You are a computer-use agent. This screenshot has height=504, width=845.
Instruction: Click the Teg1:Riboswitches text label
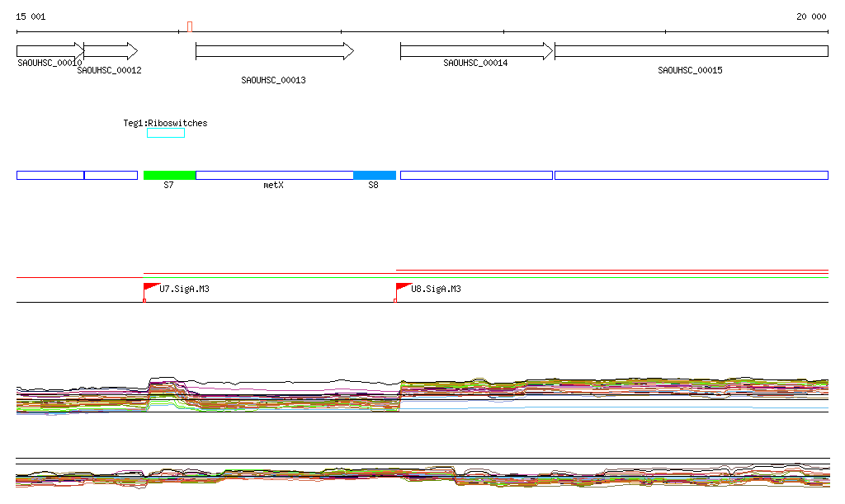click(165, 123)
